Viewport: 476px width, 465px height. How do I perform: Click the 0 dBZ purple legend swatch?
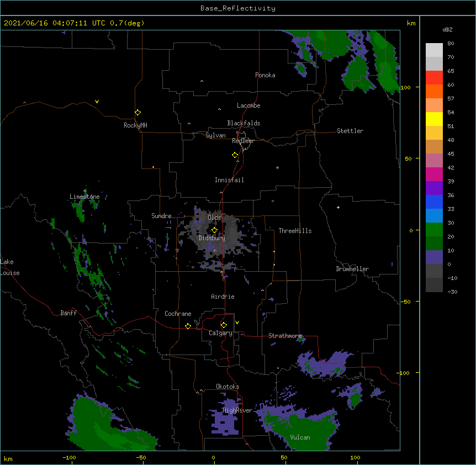tap(434, 257)
